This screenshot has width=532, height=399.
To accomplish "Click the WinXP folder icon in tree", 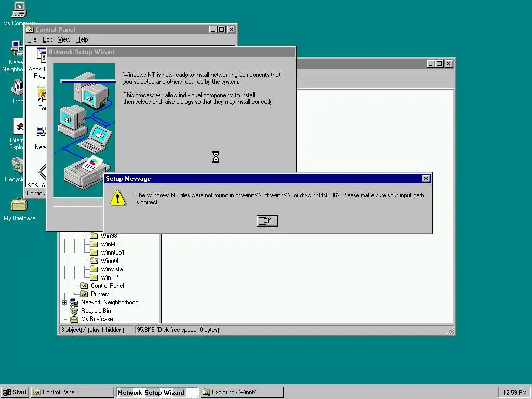I will (94, 277).
